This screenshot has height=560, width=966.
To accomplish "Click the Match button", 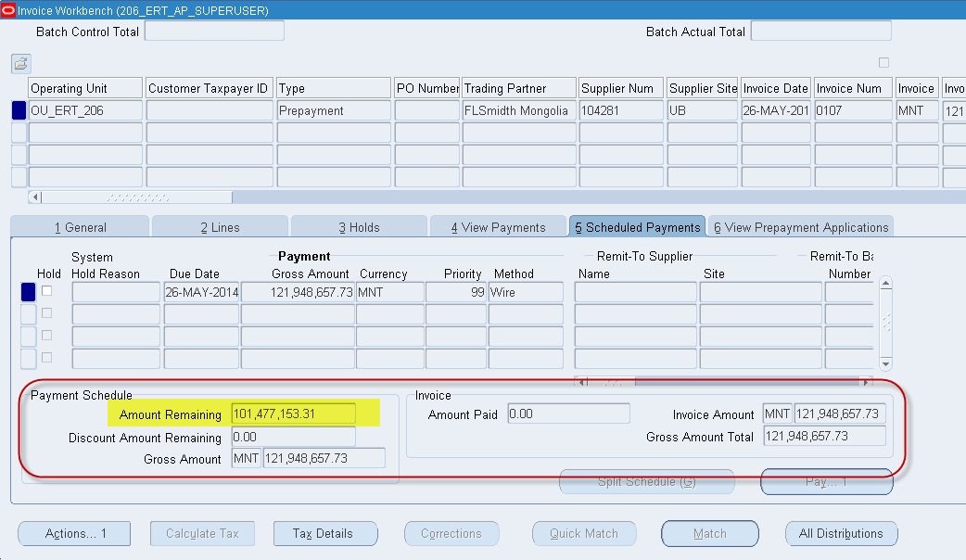I will tap(709, 533).
